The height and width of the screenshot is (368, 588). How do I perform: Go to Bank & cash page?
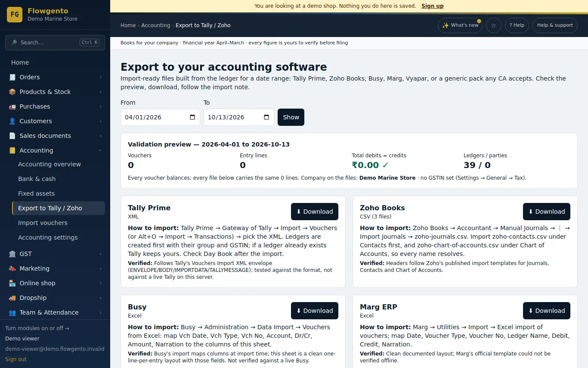(59, 179)
